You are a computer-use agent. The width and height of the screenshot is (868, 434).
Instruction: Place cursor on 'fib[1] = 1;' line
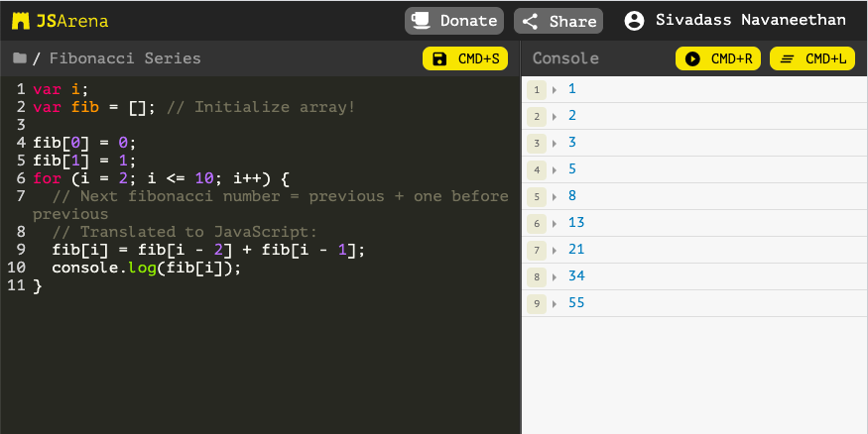pos(84,161)
